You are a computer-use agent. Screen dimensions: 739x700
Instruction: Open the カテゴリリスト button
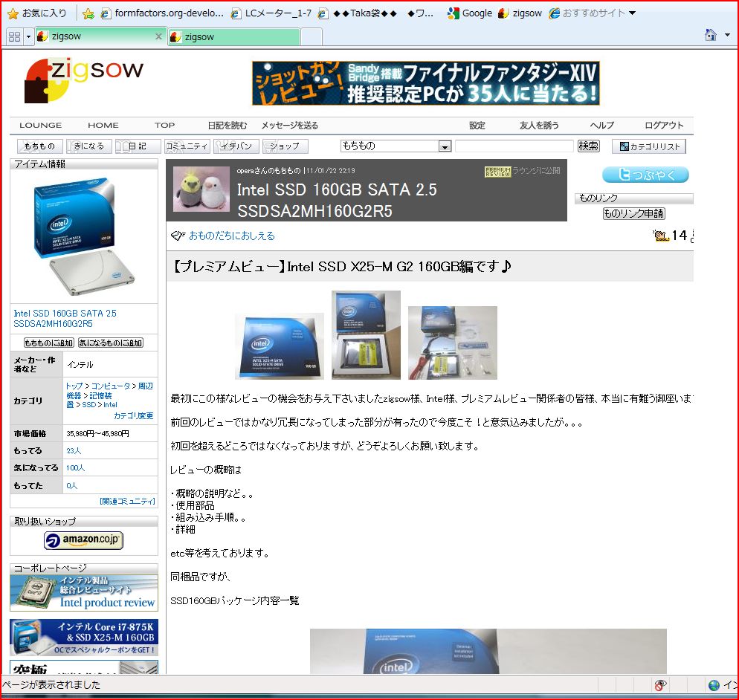tap(649, 146)
